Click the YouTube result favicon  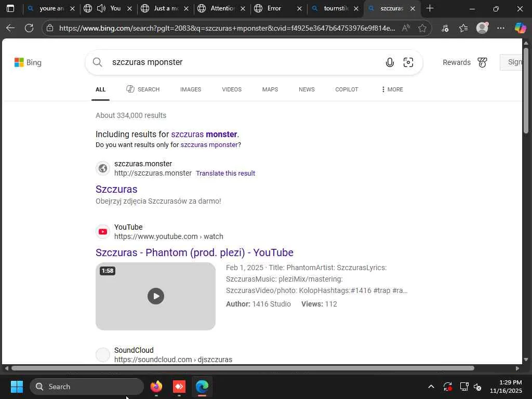point(103,232)
